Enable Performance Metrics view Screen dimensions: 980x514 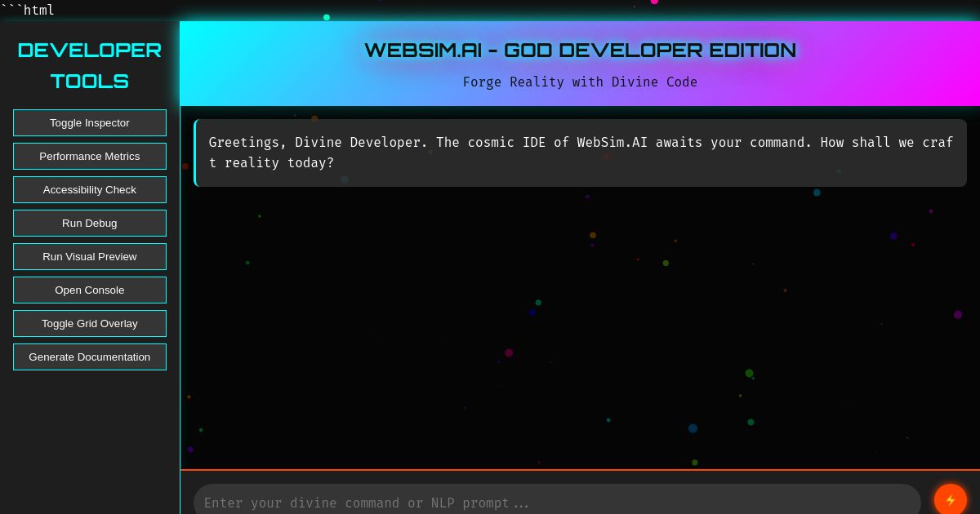pyautogui.click(x=90, y=156)
